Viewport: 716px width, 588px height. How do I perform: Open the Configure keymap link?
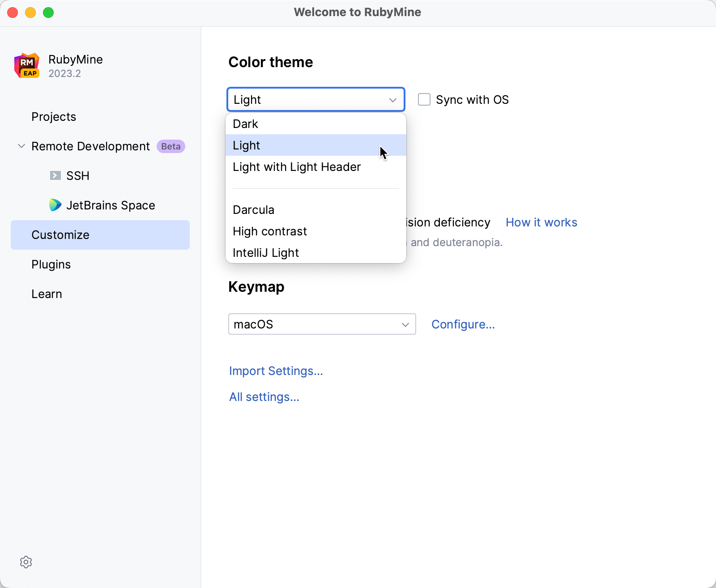[x=463, y=324]
